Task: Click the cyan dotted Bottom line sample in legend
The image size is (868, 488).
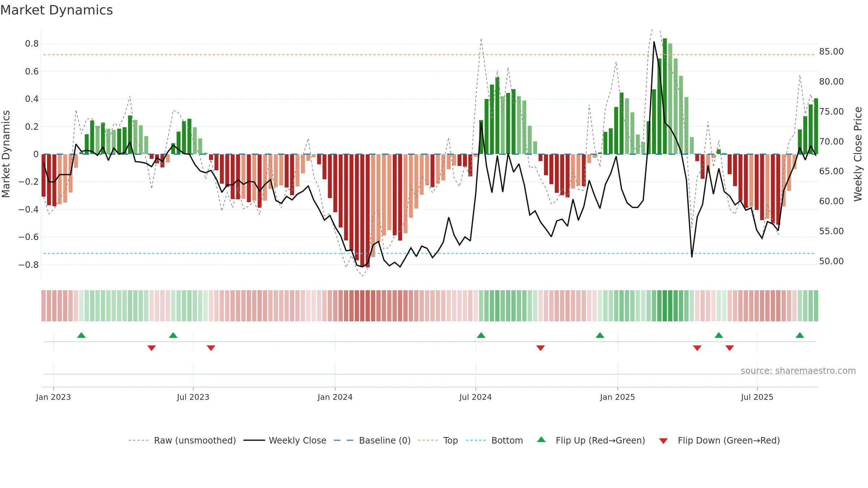Action: [476, 440]
